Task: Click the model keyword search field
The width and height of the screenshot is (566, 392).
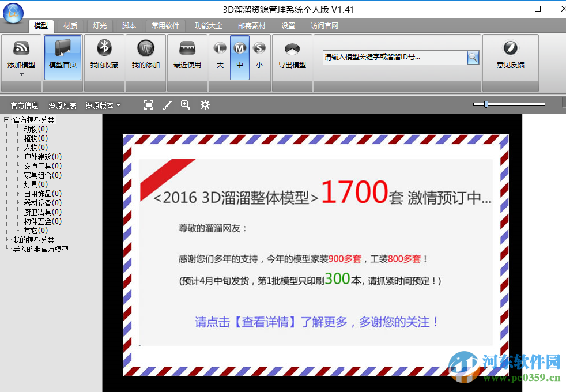Action: [392, 58]
